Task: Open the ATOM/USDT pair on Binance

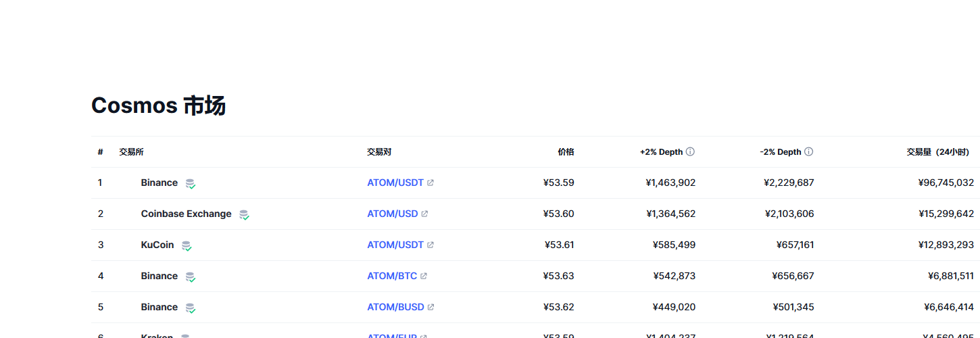Action: tap(395, 183)
